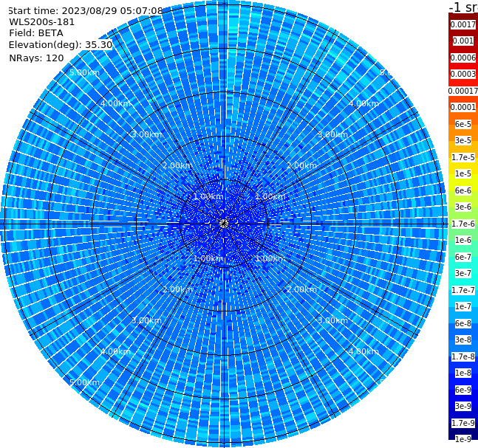Click the 5.00km ring label in upper-left quadrant

[84, 72]
